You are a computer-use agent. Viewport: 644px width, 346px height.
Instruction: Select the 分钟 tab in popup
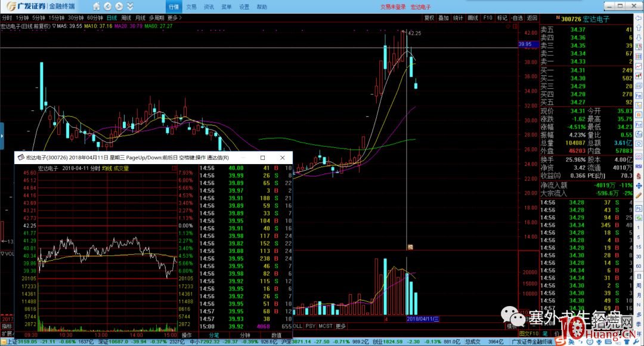(x=245, y=335)
